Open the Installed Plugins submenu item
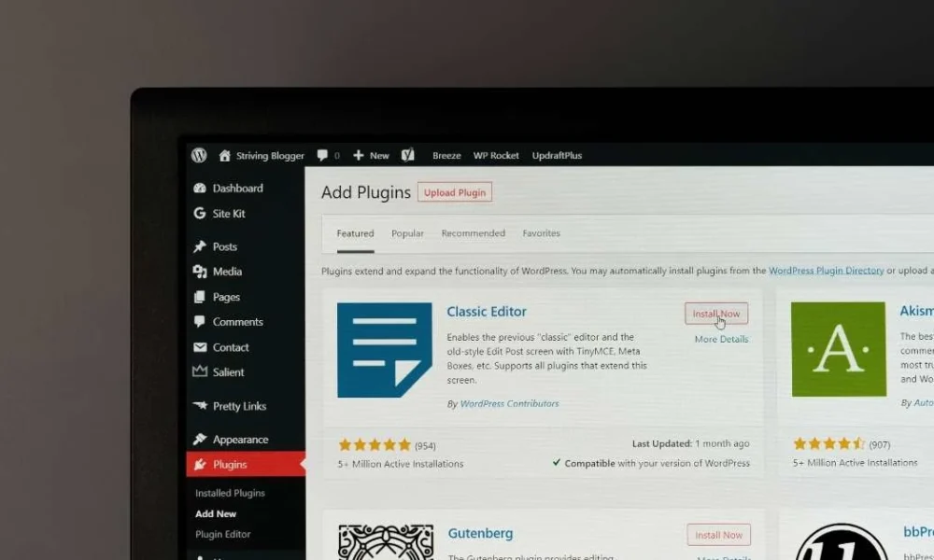Image resolution: width=934 pixels, height=560 pixels. pyautogui.click(x=230, y=493)
